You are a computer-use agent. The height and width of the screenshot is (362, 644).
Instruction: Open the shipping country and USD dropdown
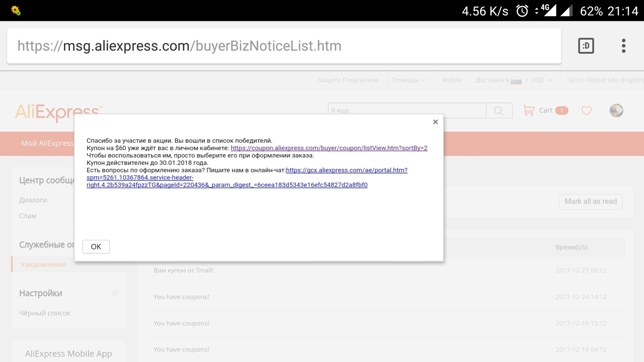(x=514, y=80)
